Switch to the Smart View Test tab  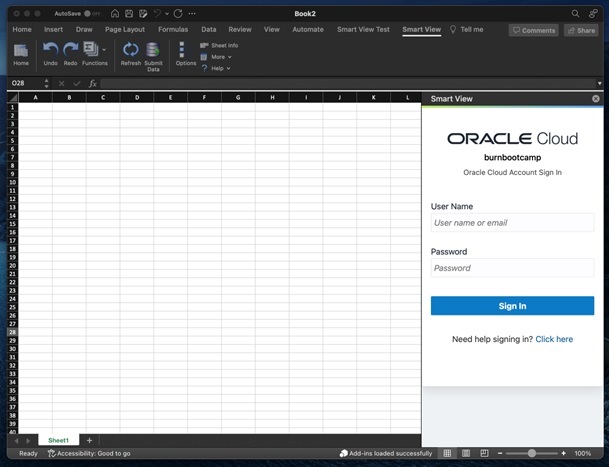[x=363, y=30]
